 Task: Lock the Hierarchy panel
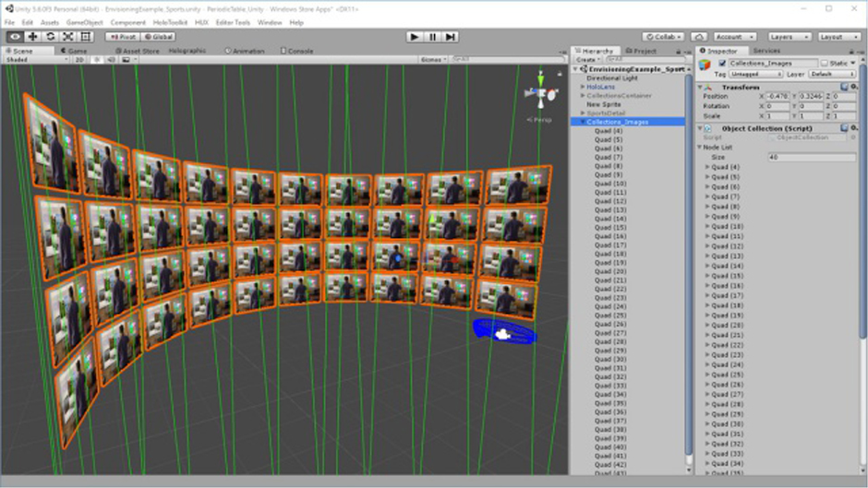tap(678, 51)
